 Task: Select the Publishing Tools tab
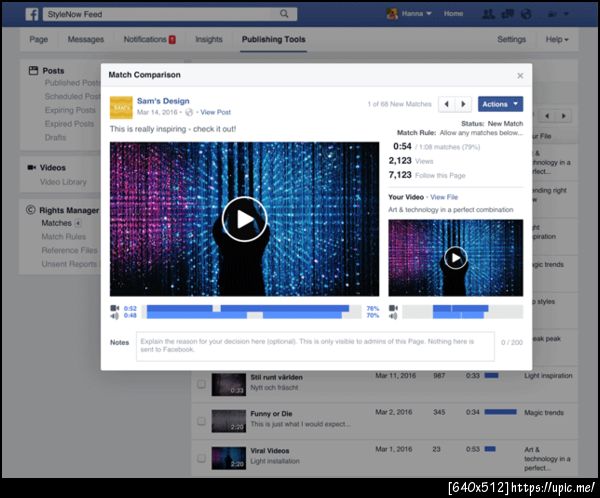coord(274,39)
